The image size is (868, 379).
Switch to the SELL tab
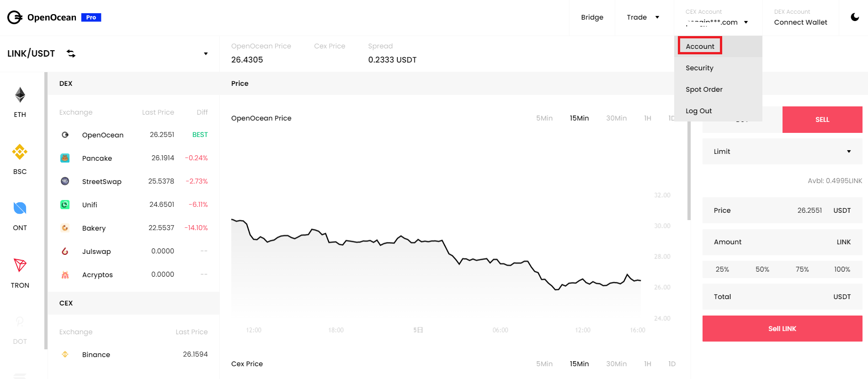[822, 120]
